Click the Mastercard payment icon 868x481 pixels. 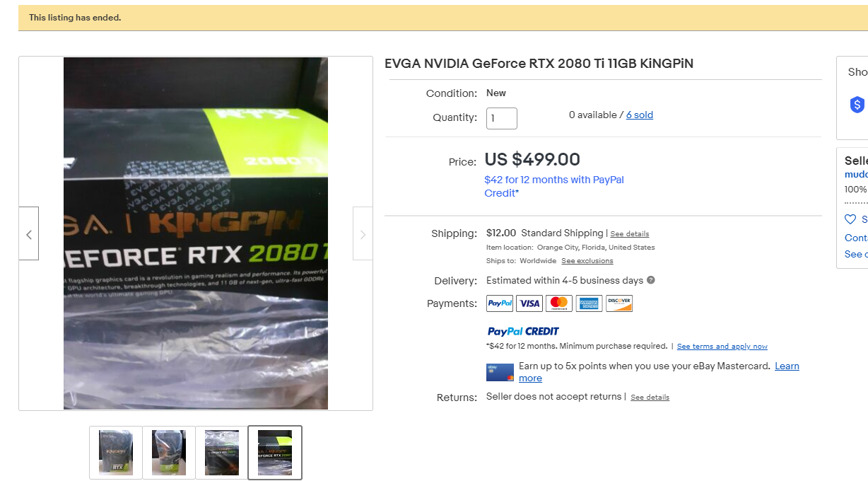559,303
